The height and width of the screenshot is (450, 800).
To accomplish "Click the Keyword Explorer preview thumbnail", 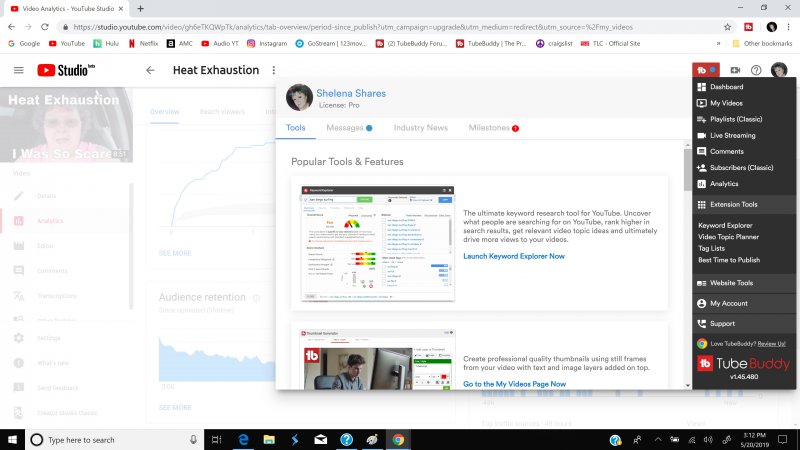I will pos(373,242).
